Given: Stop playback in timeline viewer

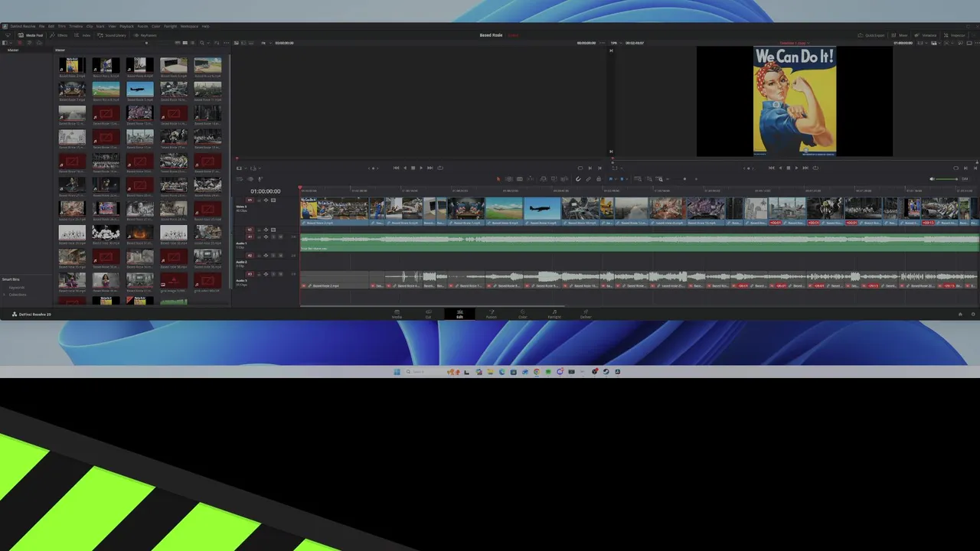Looking at the screenshot, I should [x=788, y=168].
